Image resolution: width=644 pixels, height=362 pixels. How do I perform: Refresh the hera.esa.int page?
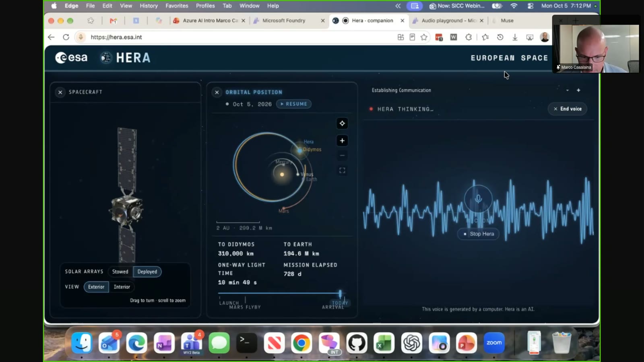66,37
